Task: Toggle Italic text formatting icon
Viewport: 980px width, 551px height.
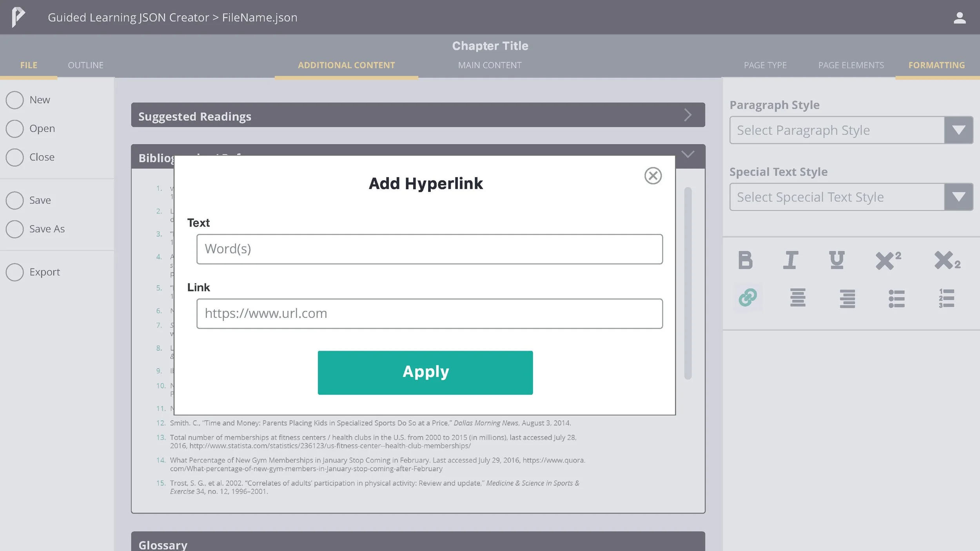Action: [x=790, y=260]
